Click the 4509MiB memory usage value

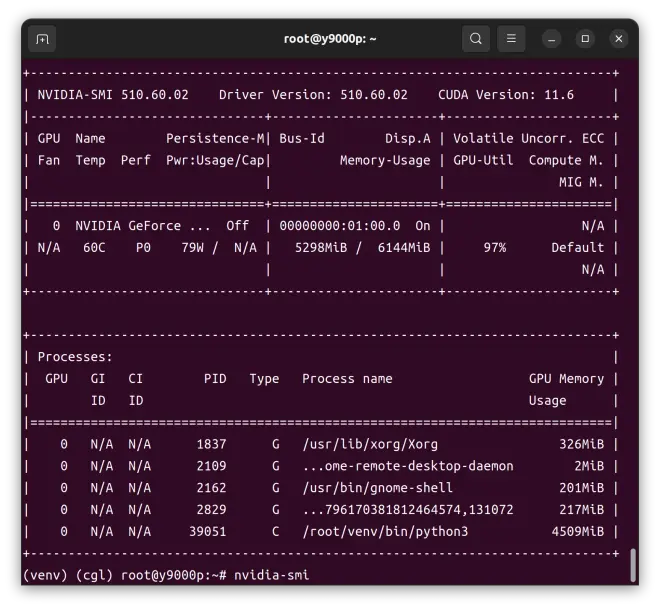point(578,532)
